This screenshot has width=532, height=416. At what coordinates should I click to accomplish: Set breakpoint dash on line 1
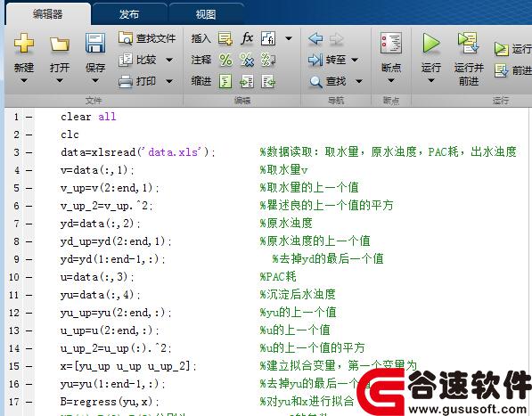pos(29,118)
